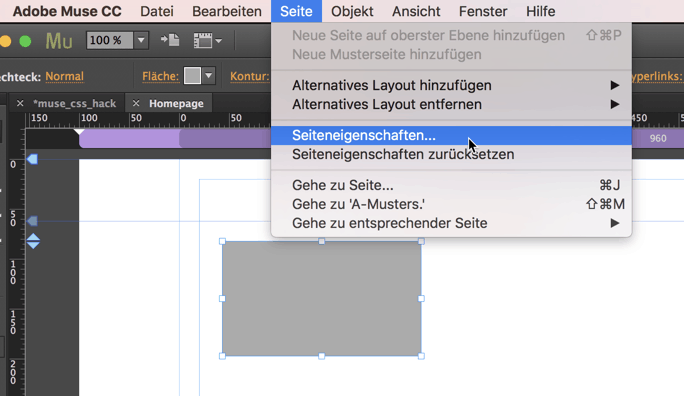The width and height of the screenshot is (684, 396).
Task: Click the header guide handle at 50
Action: pos(32,221)
